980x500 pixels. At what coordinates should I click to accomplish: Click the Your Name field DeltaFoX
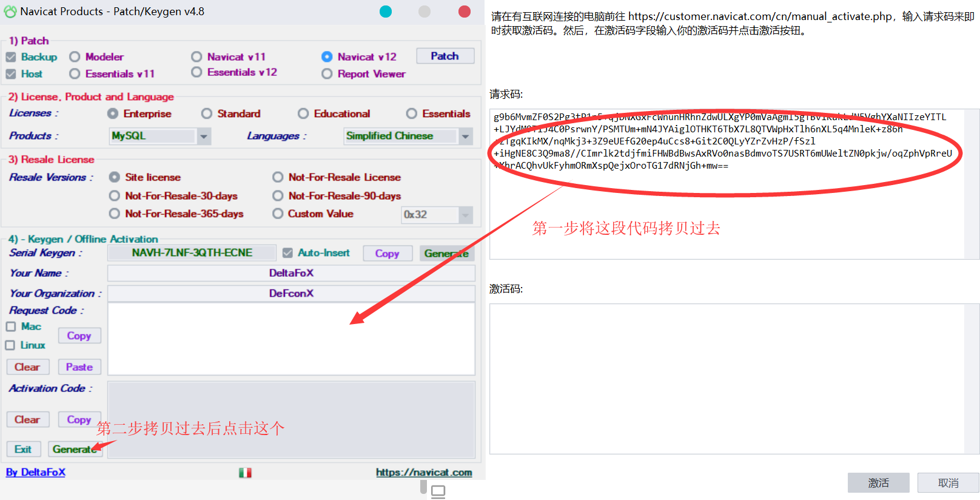(x=291, y=273)
